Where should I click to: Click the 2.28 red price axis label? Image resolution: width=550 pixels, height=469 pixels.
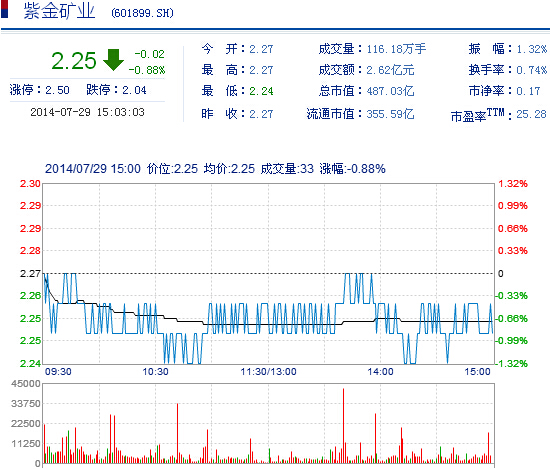30,251
